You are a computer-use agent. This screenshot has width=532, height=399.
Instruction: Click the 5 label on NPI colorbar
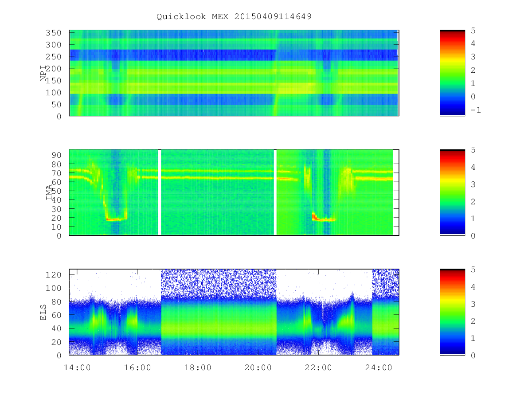click(473, 30)
